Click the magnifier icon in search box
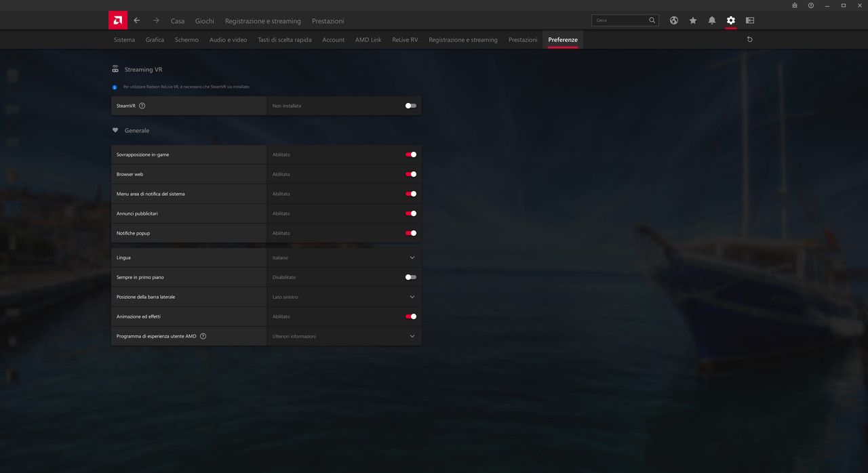 [x=652, y=20]
